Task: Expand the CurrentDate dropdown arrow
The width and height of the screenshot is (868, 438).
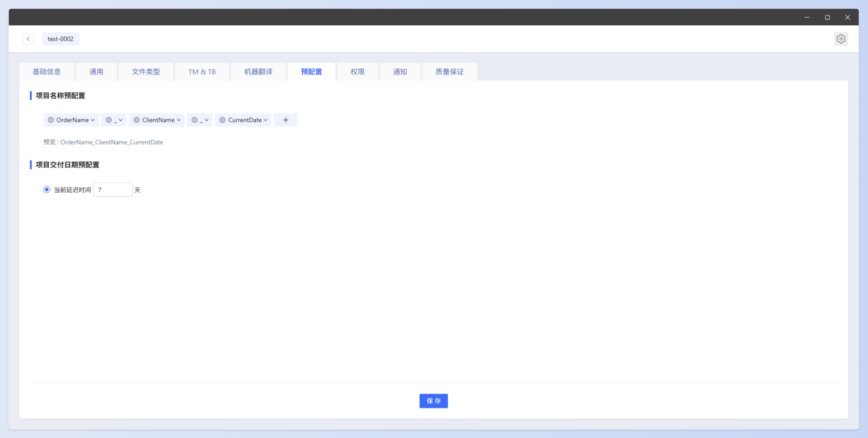Action: [x=265, y=120]
